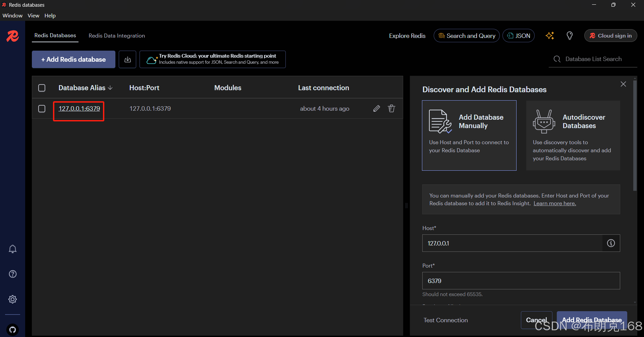Click the add-database panel's vertical scrollbar

(x=635, y=136)
